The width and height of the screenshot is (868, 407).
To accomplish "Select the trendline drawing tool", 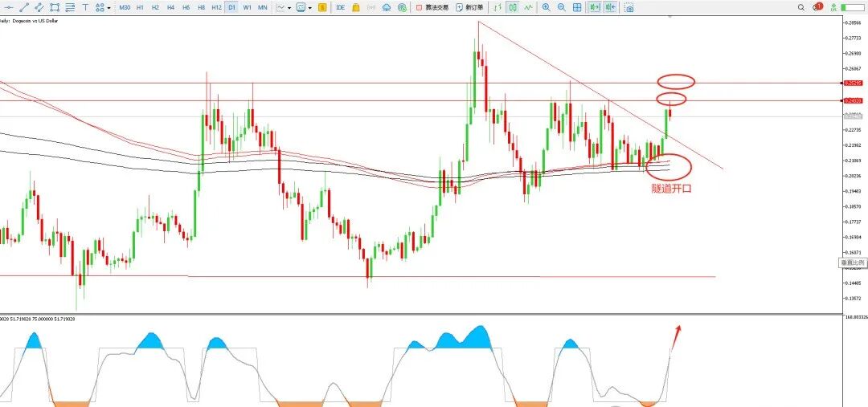I will point(24,8).
